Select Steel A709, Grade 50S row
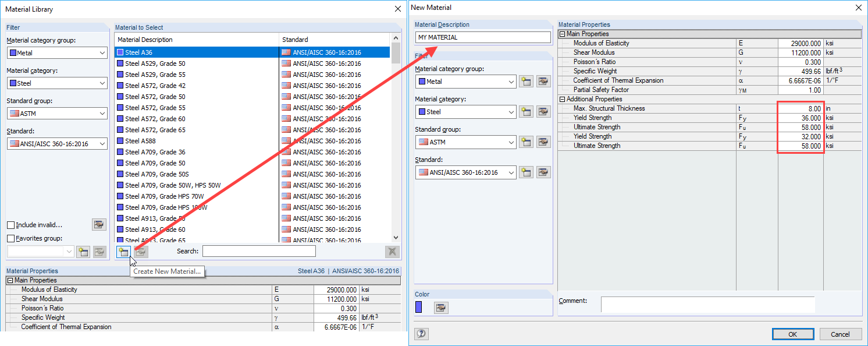 pos(252,174)
